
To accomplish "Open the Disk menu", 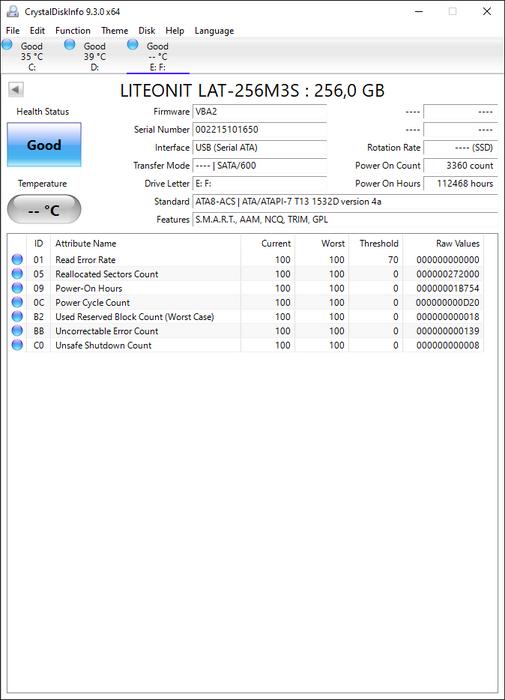I will (146, 30).
